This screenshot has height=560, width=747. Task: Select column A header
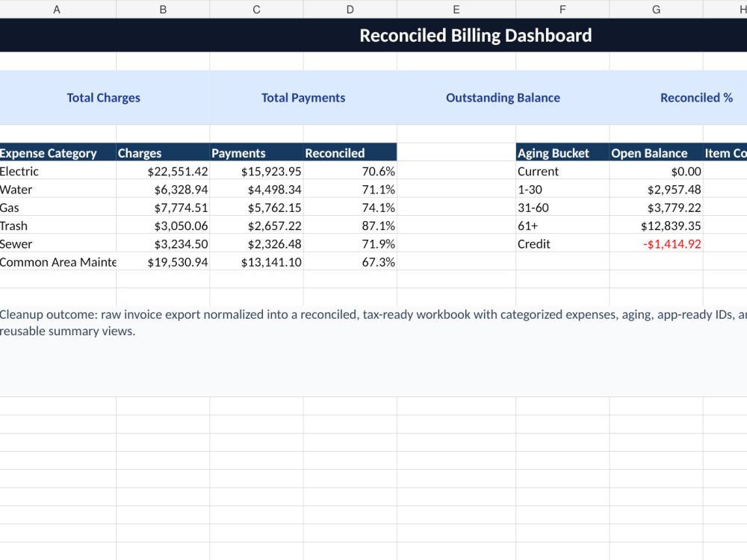click(x=58, y=9)
